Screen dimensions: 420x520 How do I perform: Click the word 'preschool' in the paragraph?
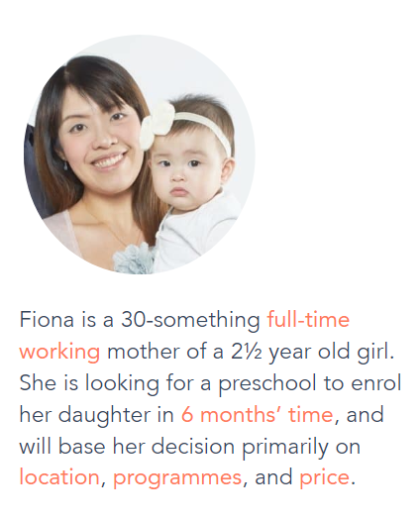pyautogui.click(x=267, y=384)
